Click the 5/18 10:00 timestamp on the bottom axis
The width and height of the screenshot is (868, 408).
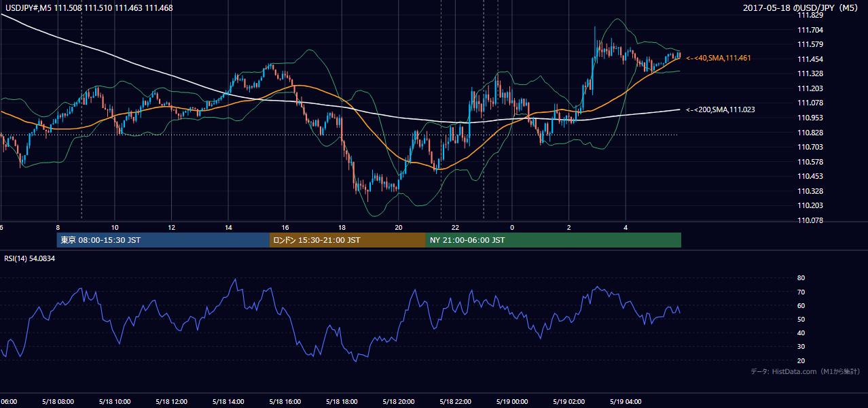point(115,401)
